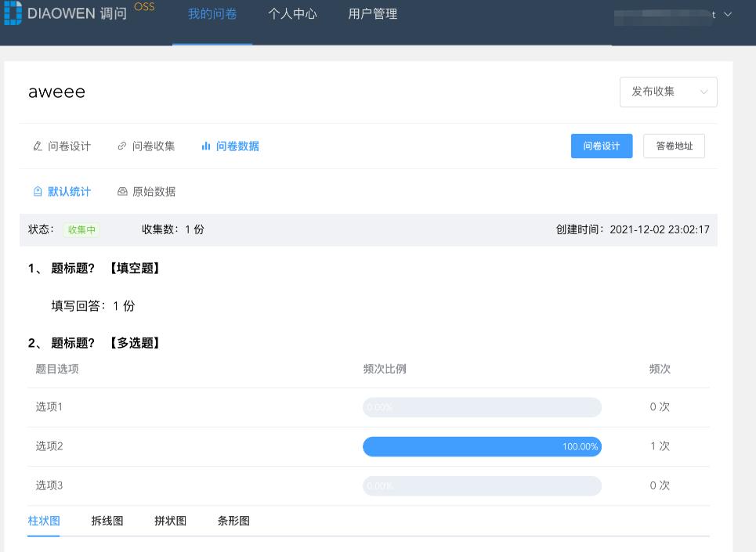Click the bar chart icon beside 问卷数据
Viewport: 756px width, 552px height.
205,146
